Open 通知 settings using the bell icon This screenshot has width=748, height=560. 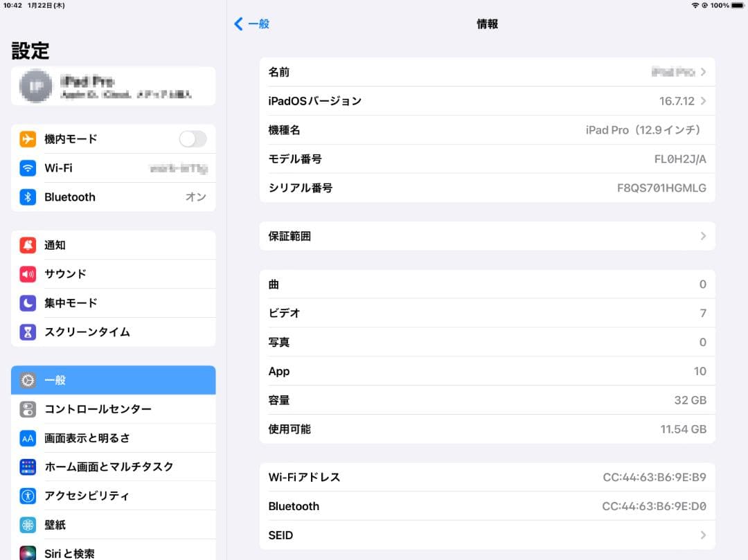point(28,244)
